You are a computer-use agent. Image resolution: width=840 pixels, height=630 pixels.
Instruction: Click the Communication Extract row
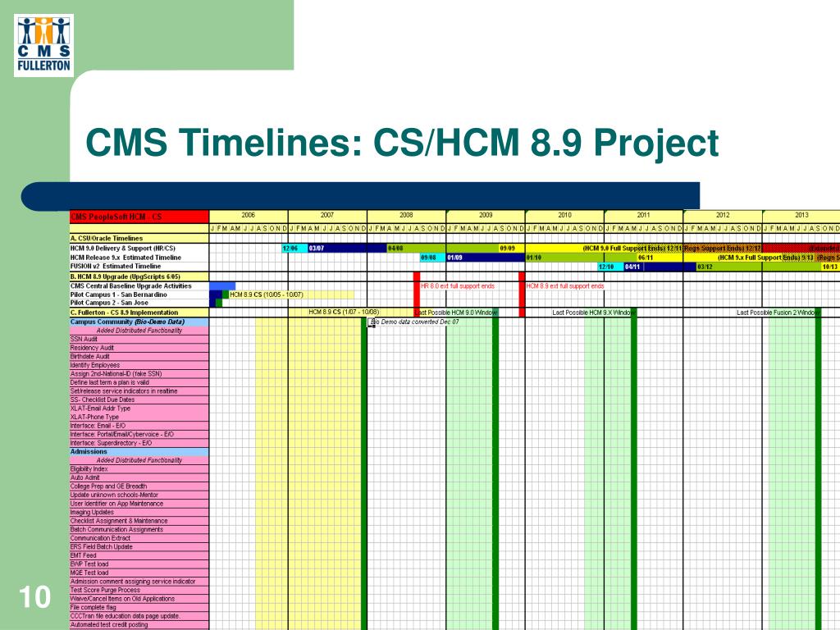coord(139,538)
